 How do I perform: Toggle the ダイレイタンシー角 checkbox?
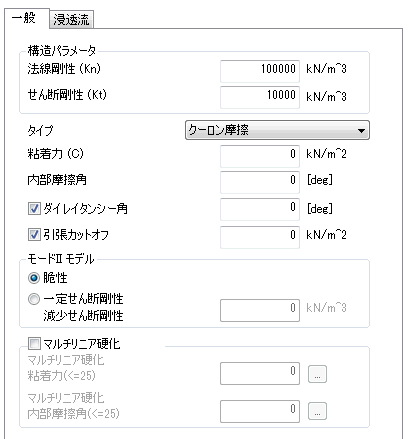click(34, 209)
